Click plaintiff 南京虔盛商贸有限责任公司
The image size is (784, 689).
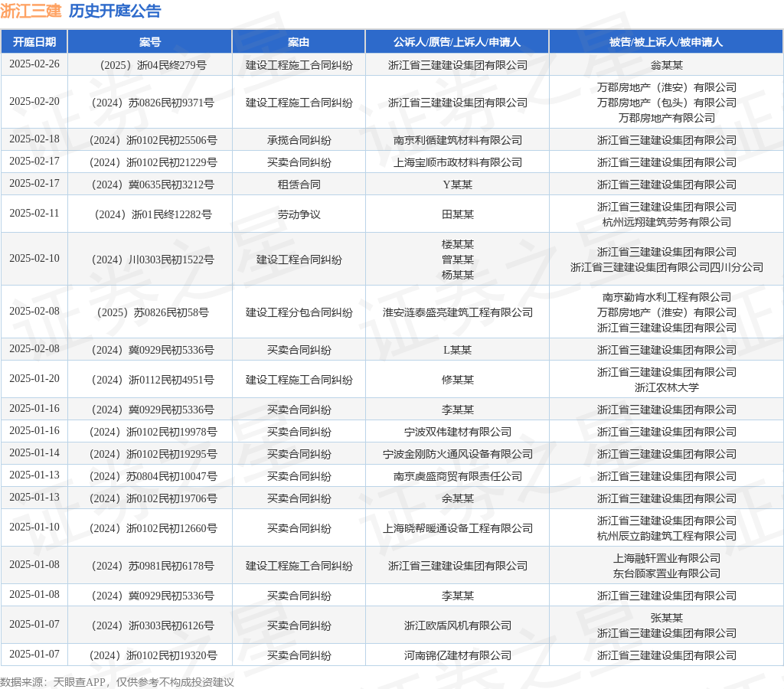(x=458, y=476)
